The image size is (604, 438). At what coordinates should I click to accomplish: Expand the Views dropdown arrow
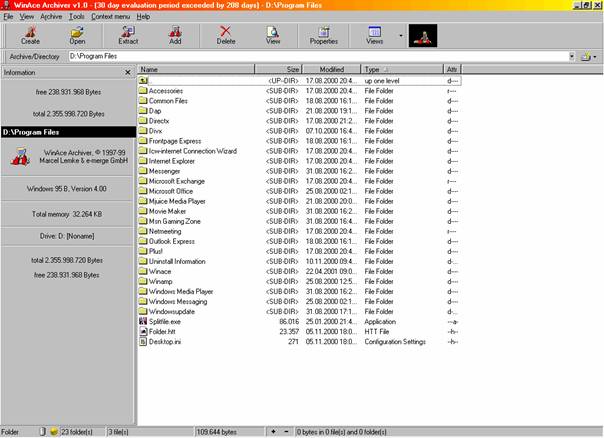pyautogui.click(x=401, y=36)
